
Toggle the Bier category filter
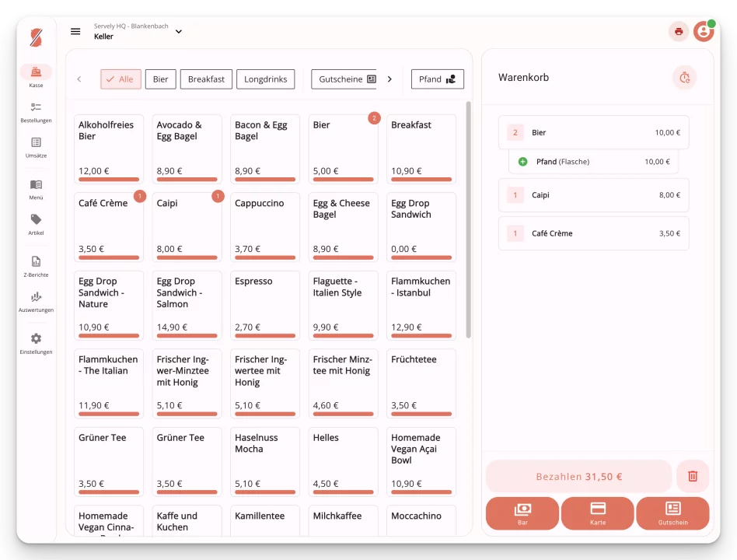[160, 79]
